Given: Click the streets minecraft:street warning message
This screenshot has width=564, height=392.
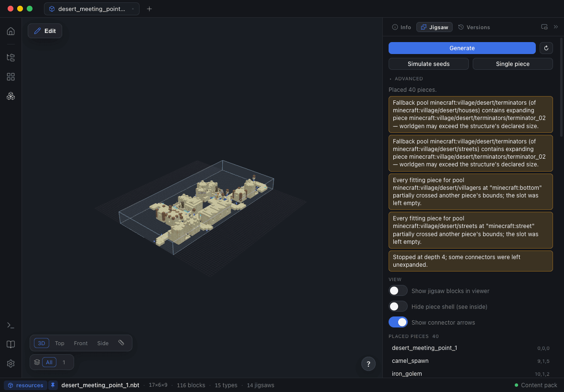Looking at the screenshot, I should [470, 230].
